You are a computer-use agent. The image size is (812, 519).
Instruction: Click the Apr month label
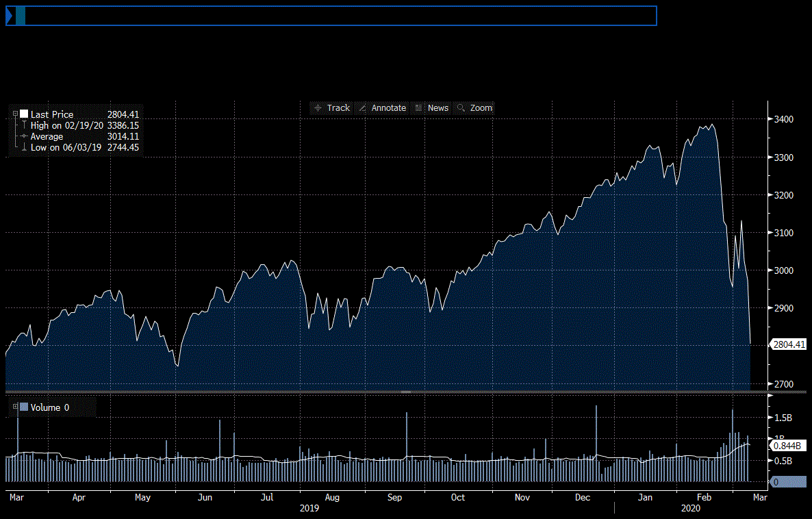click(x=79, y=497)
